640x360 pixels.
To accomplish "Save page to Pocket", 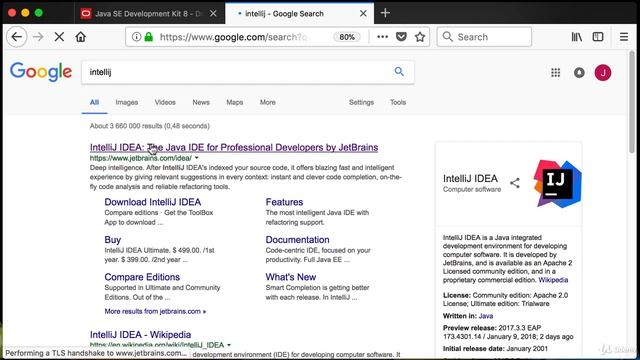I will [x=401, y=37].
